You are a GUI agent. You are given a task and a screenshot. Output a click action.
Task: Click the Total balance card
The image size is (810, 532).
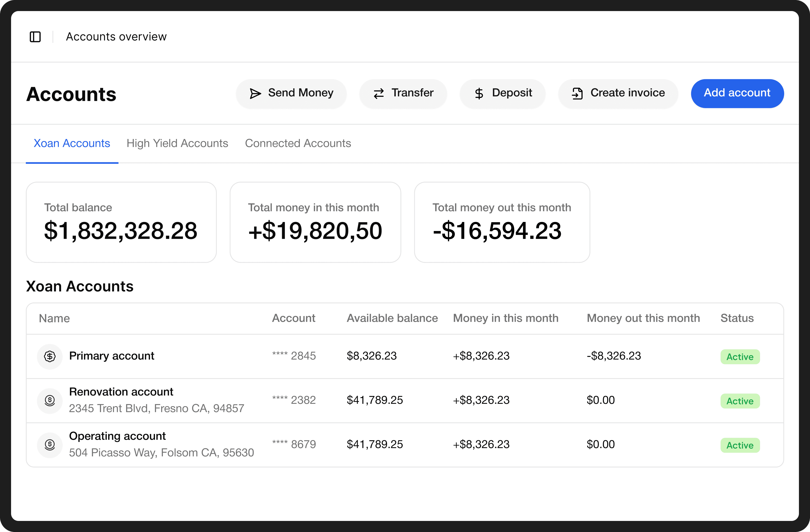[x=121, y=222]
